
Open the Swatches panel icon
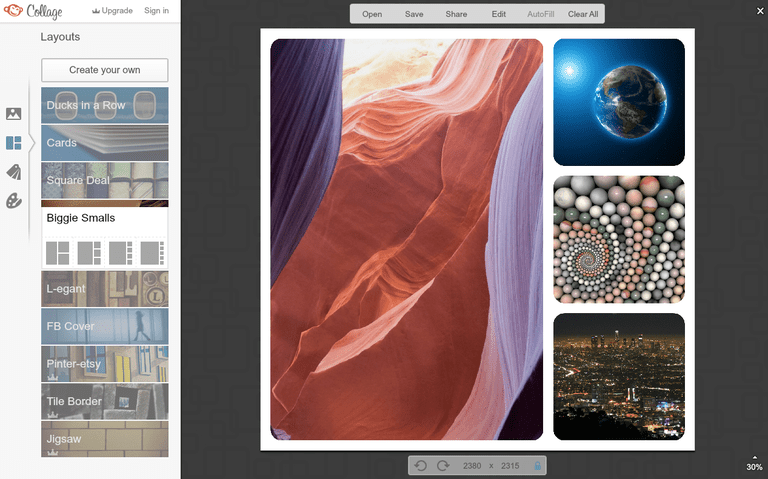coord(14,172)
